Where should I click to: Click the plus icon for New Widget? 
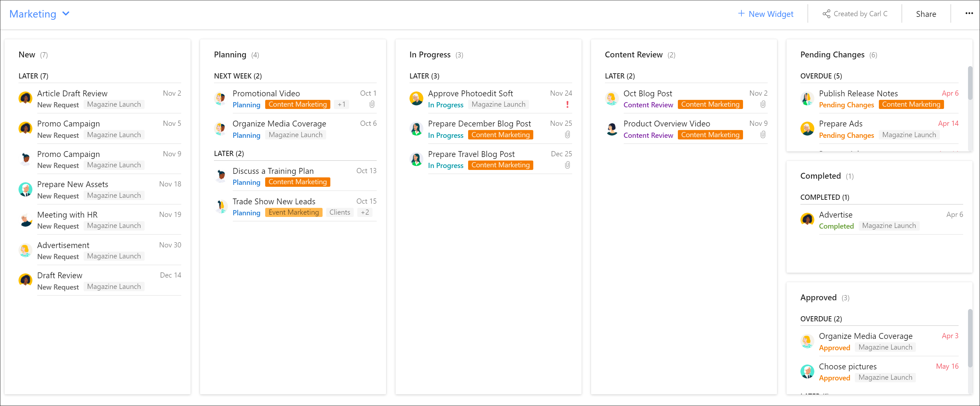click(741, 14)
